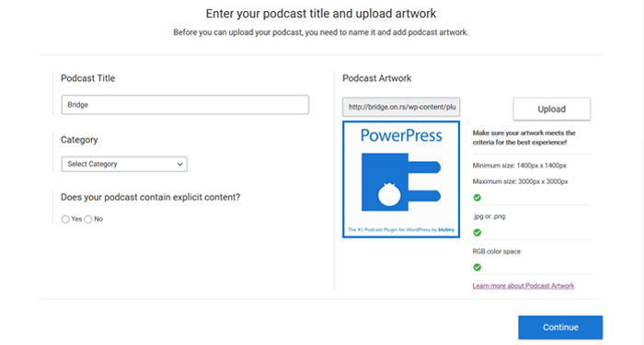Viewport: 644px width, 345px height.
Task: Open the Select Category dropdown
Action: [124, 164]
